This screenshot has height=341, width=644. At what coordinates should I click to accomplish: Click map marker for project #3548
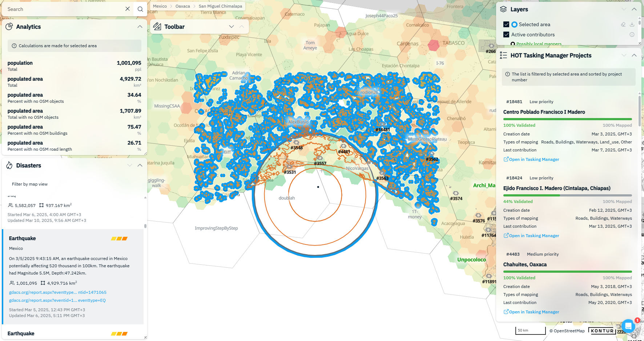pyautogui.click(x=296, y=143)
